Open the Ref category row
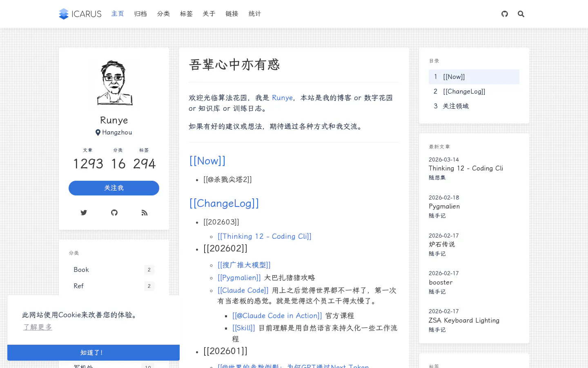The image size is (588, 368). (x=114, y=286)
